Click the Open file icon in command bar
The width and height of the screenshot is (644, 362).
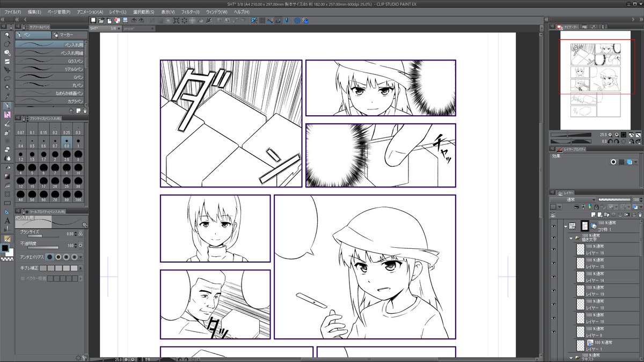coord(102,20)
